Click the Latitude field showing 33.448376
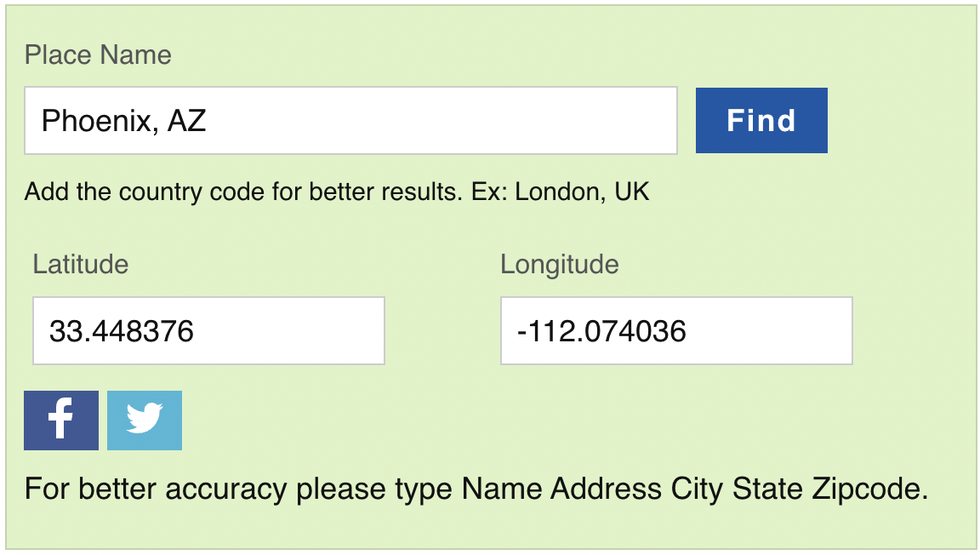The image size is (980, 555). [208, 330]
